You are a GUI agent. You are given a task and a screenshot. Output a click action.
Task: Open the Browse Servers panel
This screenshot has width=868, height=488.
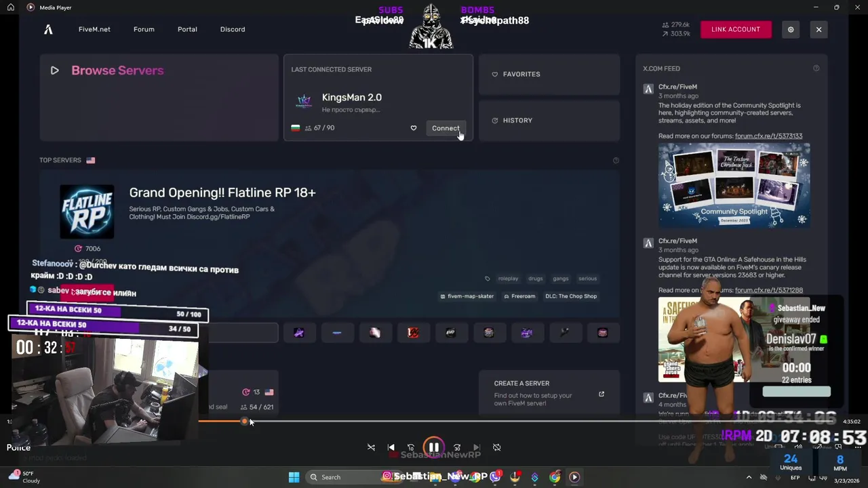[x=159, y=98]
